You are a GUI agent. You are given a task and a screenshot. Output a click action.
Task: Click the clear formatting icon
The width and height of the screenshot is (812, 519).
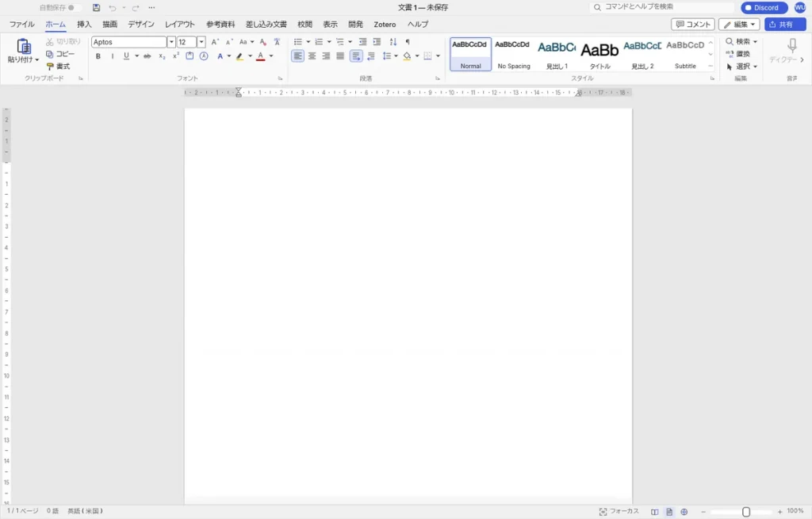tap(262, 42)
